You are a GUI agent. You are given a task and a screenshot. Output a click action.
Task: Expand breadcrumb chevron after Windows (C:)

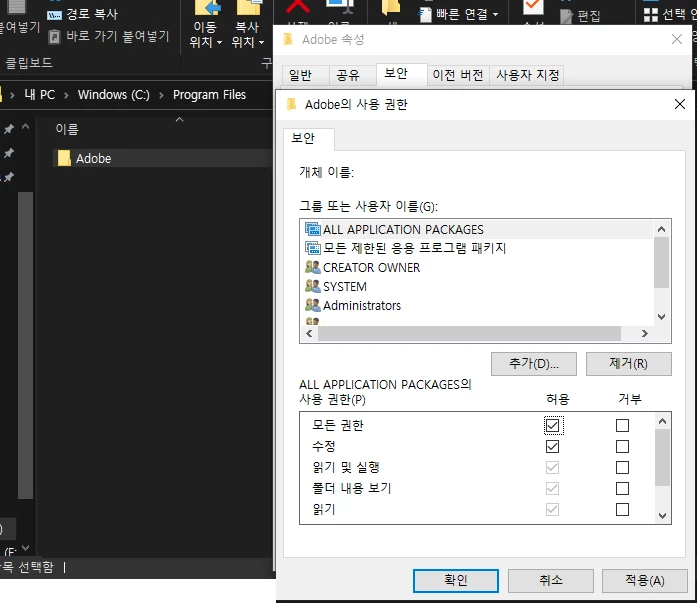[x=161, y=95]
